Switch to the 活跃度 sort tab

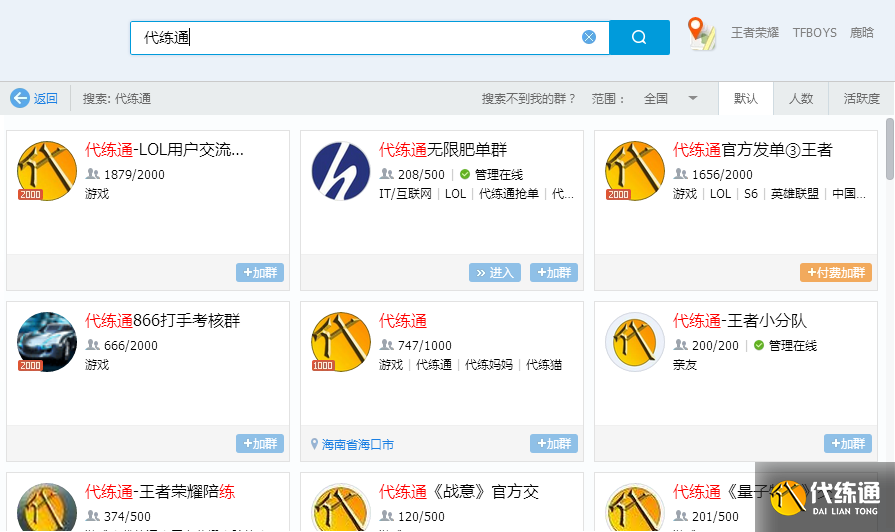pos(862,99)
